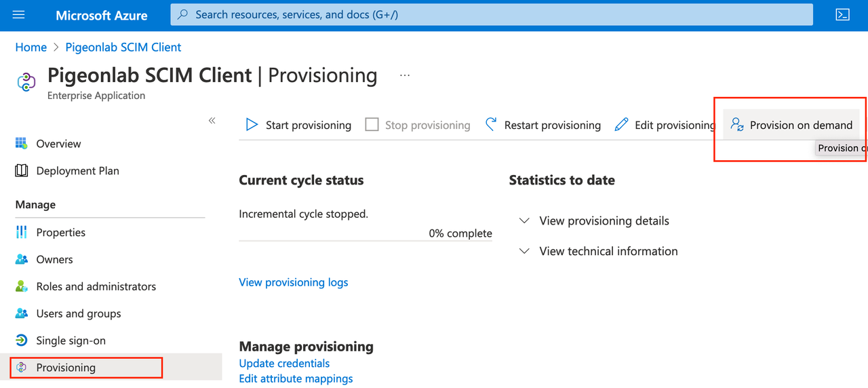
Task: Open Cloud Shell from the top bar
Action: tap(843, 15)
